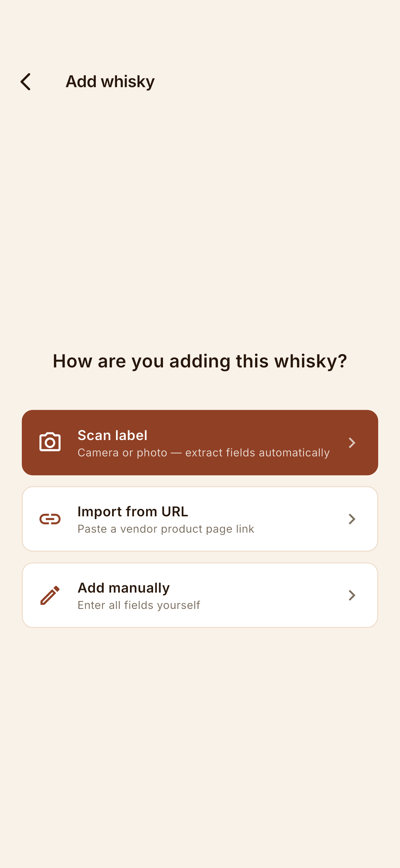Viewport: 400px width, 868px height.
Task: Open Scan label via its right chevron
Action: click(352, 442)
